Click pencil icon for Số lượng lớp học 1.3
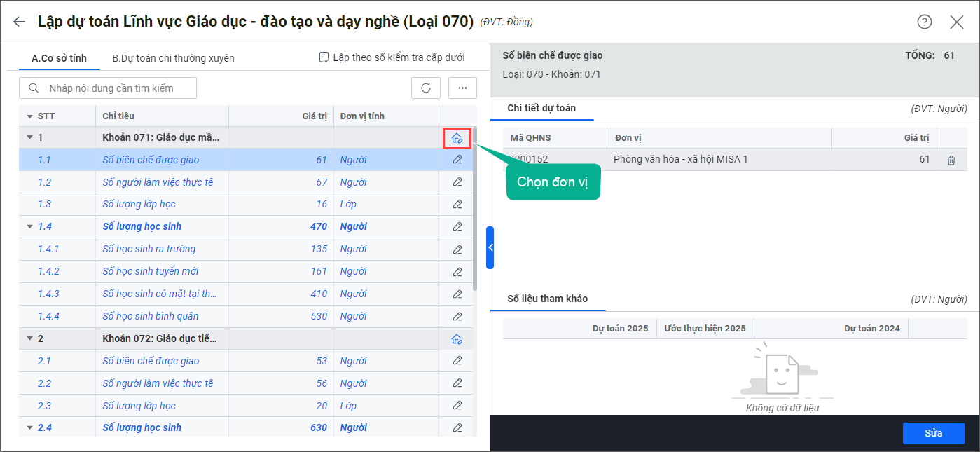Screen dimensions: 980x452 (x=457, y=205)
